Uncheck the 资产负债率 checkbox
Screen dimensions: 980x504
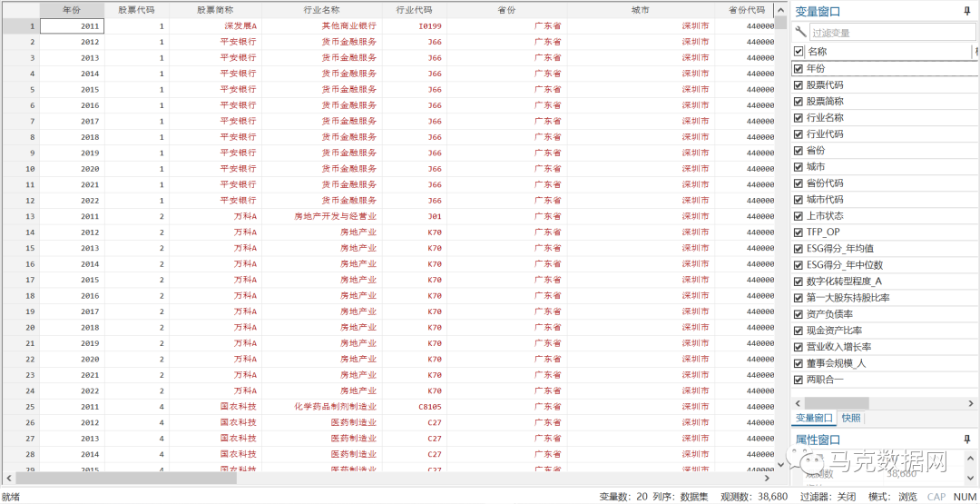click(x=799, y=314)
